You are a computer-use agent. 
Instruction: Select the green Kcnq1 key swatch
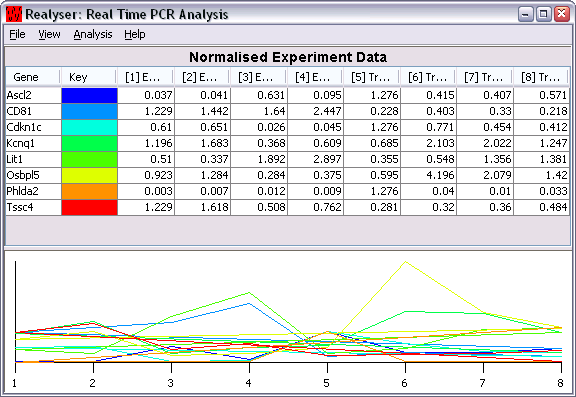pyautogui.click(x=89, y=143)
